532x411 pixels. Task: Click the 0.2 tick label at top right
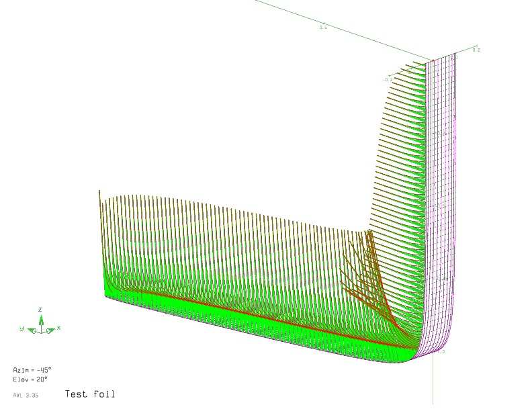(x=476, y=50)
